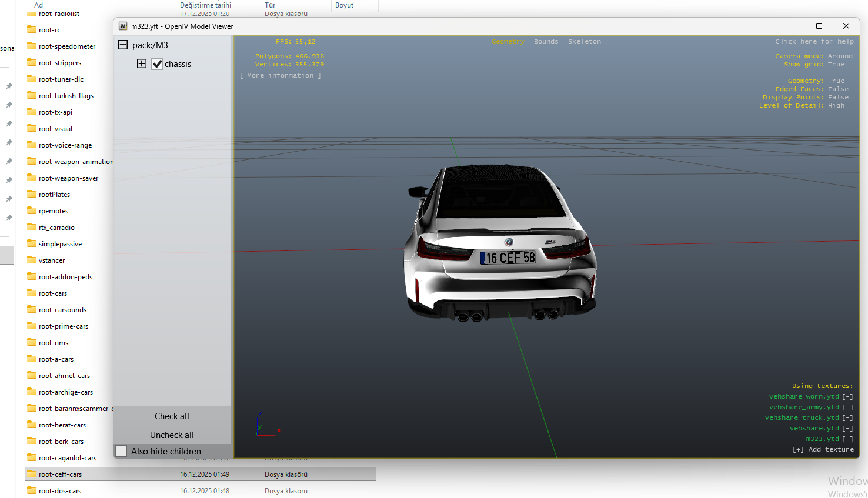Sort by the Tür column header

coord(270,5)
